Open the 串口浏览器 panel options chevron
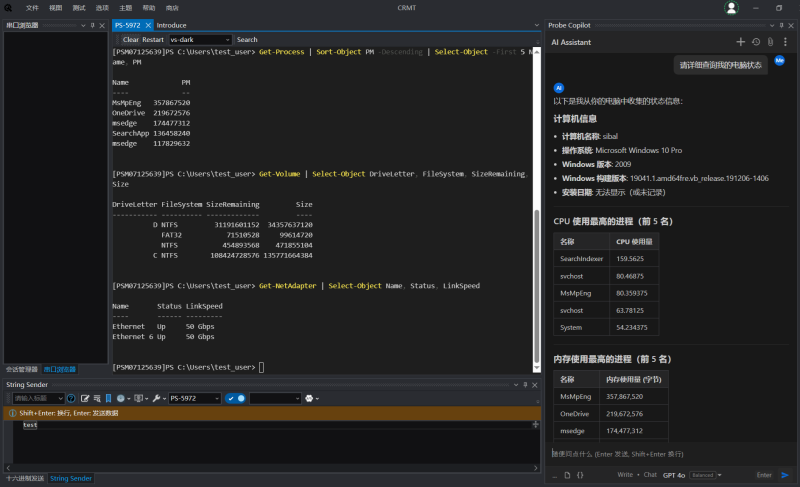 [83, 25]
